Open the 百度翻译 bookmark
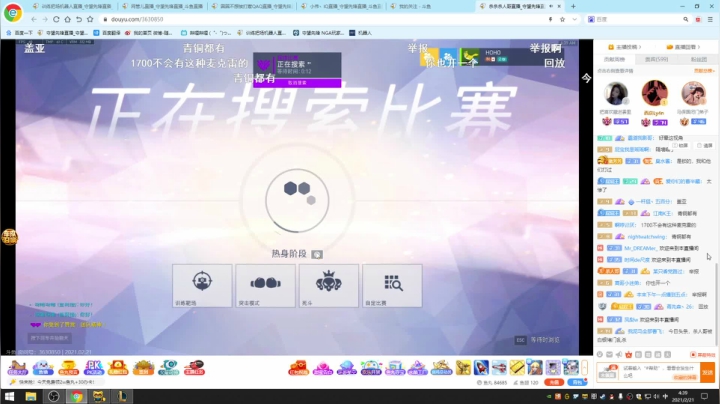The width and height of the screenshot is (720, 404). tap(107, 33)
